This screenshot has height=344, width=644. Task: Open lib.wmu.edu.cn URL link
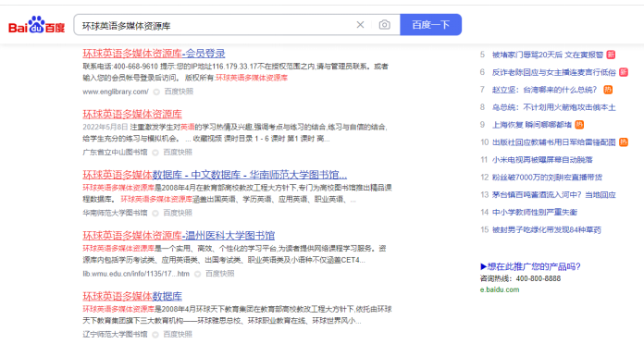136,274
